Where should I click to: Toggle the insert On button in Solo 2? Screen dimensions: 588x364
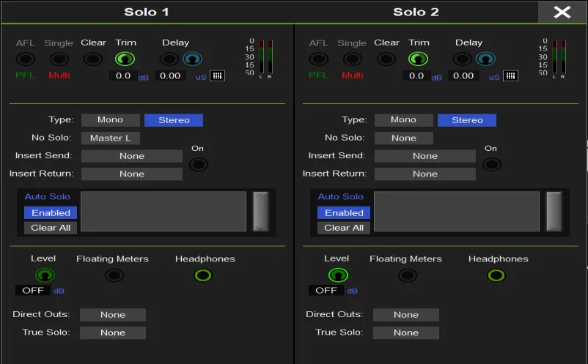(x=492, y=164)
